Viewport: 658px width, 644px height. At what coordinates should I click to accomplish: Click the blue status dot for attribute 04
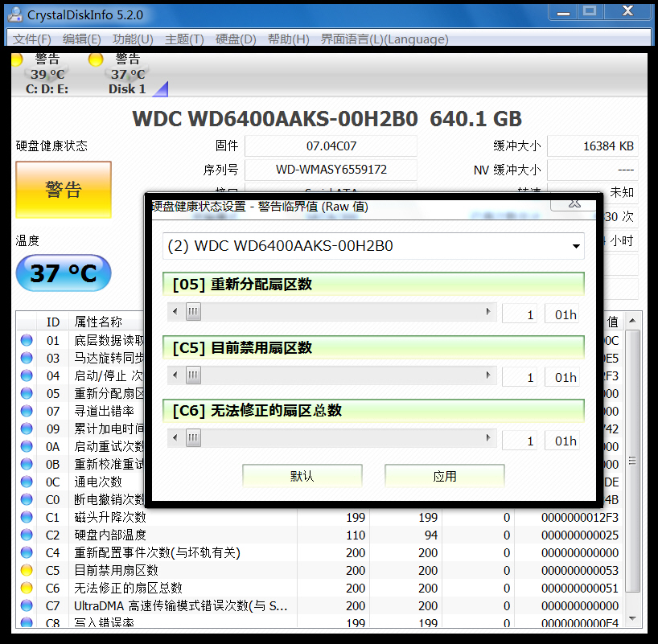(27, 375)
